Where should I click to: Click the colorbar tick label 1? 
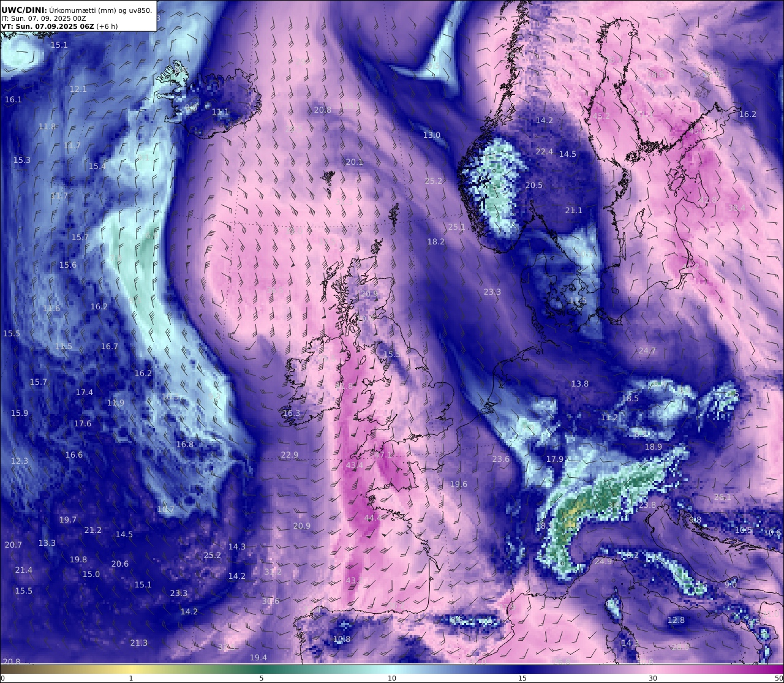(131, 678)
